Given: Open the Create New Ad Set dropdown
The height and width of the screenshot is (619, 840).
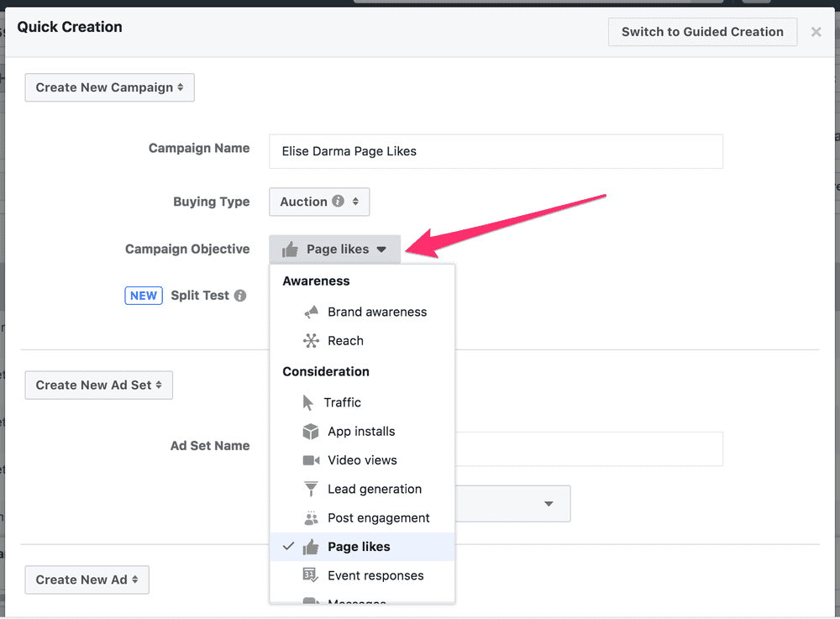Looking at the screenshot, I should click(98, 385).
